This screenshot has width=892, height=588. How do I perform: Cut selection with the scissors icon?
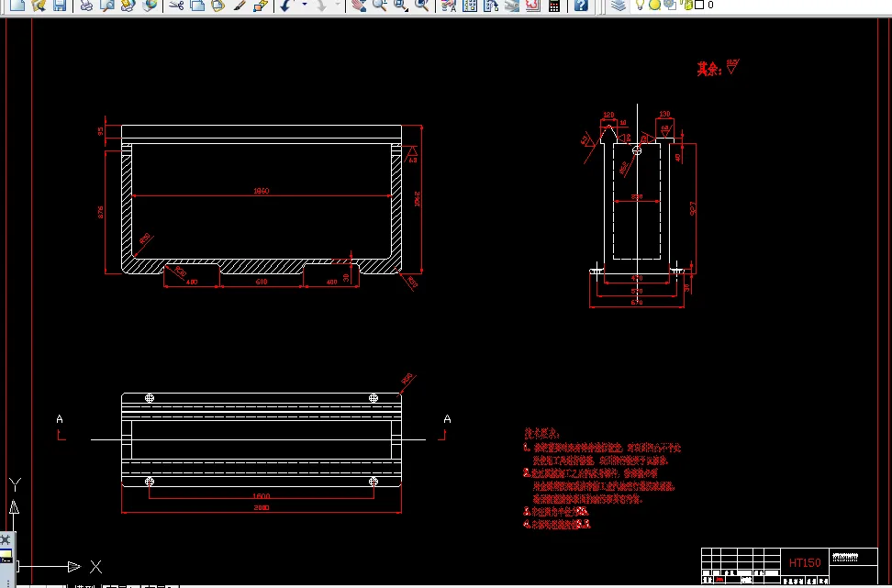tap(176, 6)
